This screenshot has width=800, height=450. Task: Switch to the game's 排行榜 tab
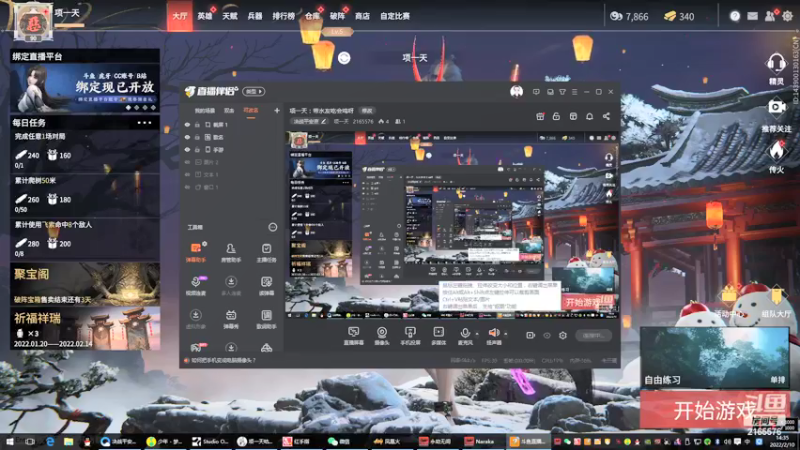point(283,16)
